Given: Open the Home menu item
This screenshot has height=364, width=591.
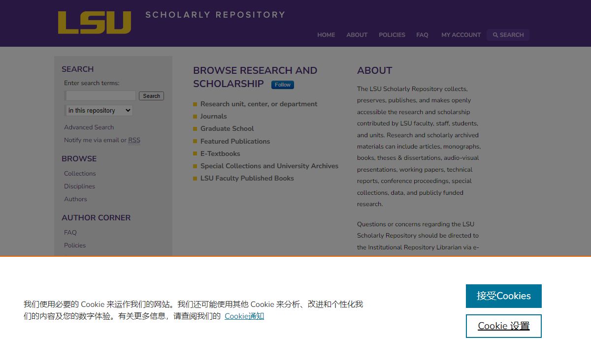Looking at the screenshot, I should click(x=326, y=35).
